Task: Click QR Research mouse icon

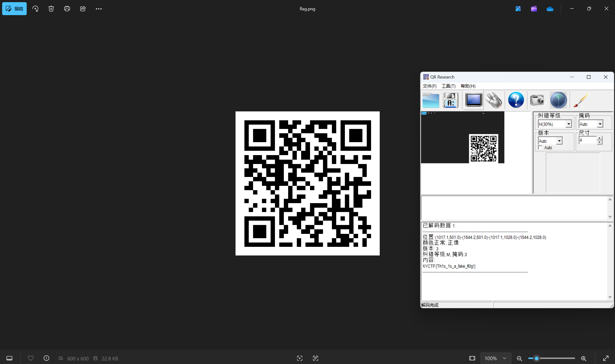Action: tap(494, 100)
